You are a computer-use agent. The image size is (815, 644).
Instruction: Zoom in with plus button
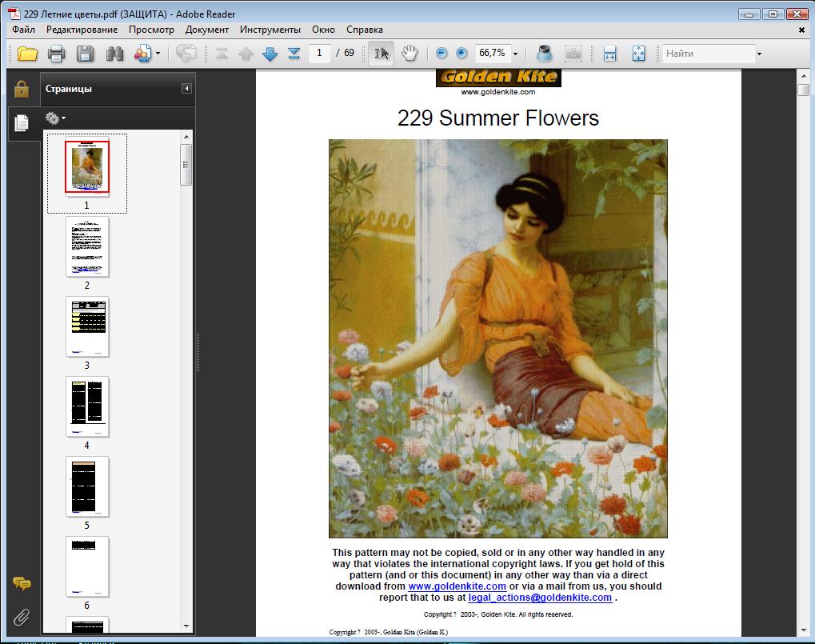461,53
